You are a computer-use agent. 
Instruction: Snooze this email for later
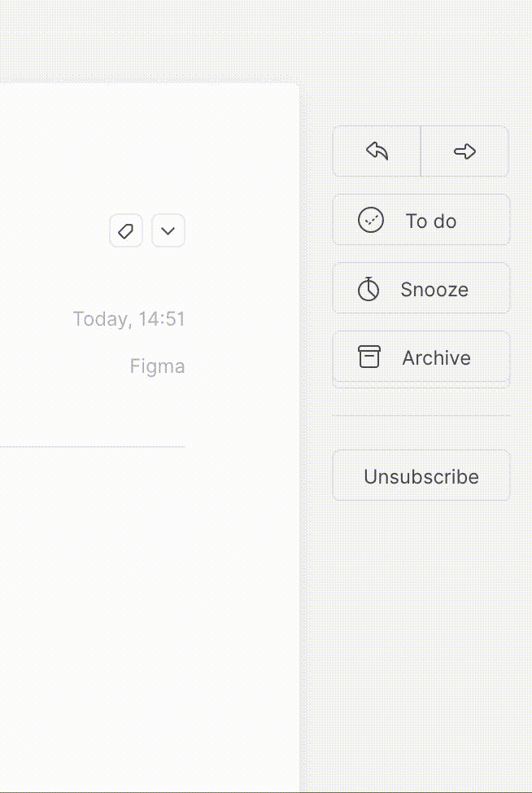[421, 288]
